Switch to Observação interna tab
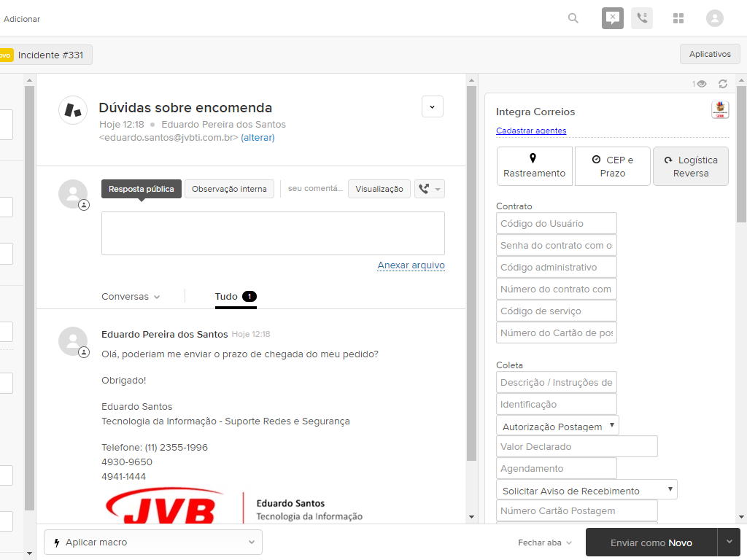 pyautogui.click(x=229, y=189)
